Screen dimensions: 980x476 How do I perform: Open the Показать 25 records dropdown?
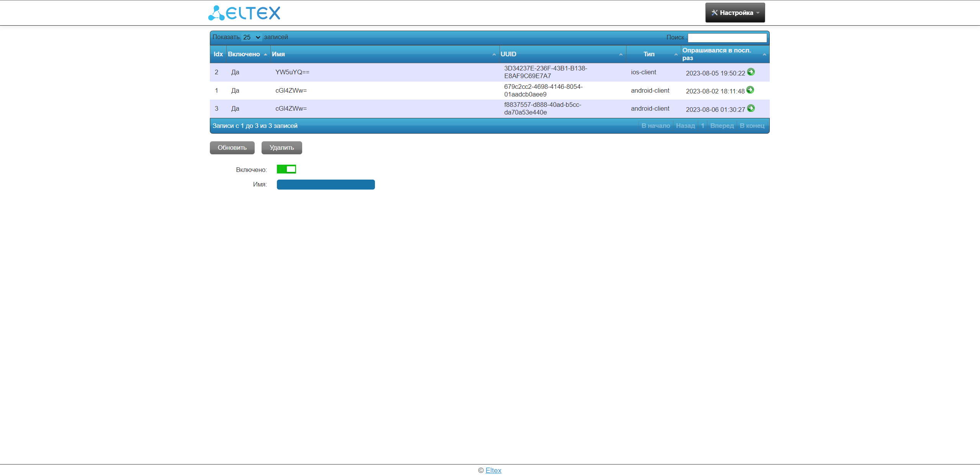[251, 37]
